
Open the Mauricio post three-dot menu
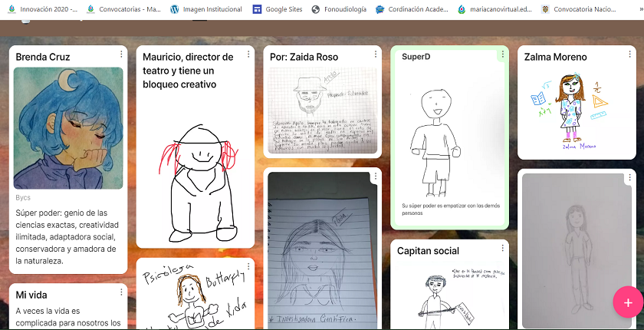[x=248, y=54]
